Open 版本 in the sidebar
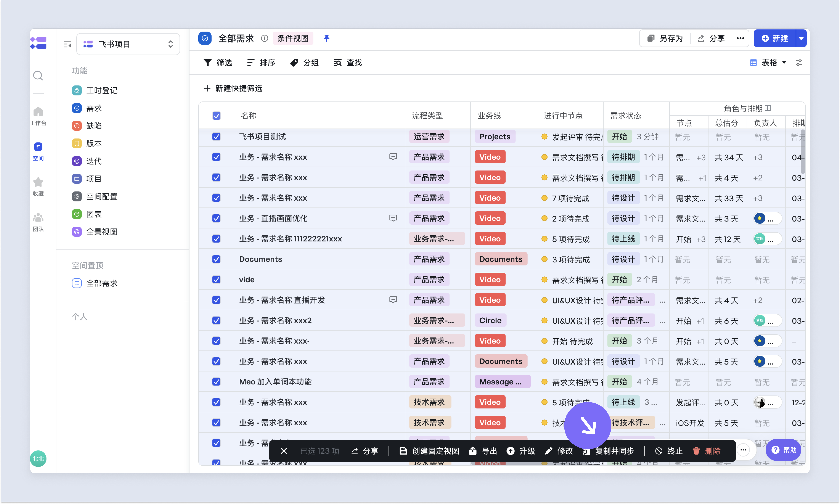840x504 pixels. 87,143
